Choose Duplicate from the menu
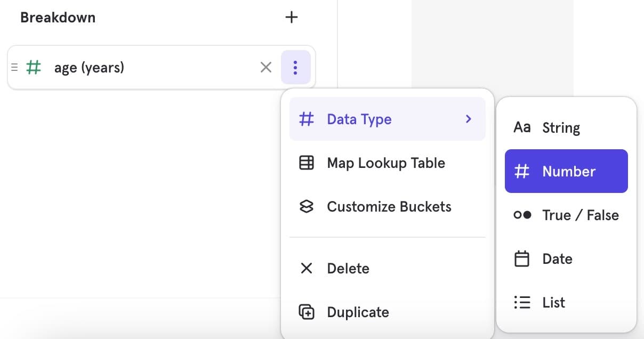This screenshot has width=644, height=339. tap(358, 312)
